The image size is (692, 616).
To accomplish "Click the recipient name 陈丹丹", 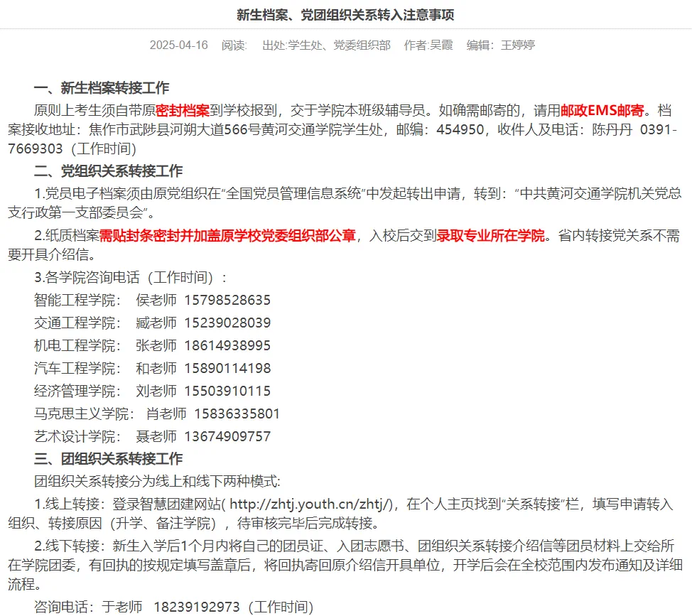I will [612, 130].
